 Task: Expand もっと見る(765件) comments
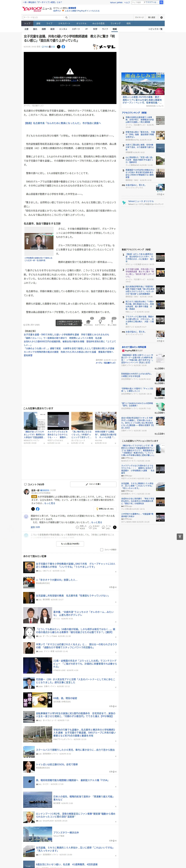(70, 544)
